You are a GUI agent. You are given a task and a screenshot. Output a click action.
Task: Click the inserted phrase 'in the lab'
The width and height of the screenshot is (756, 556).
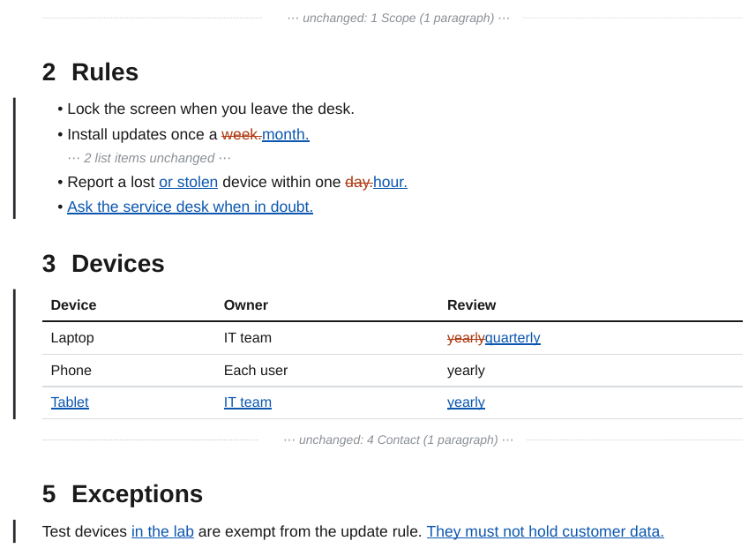tap(162, 531)
